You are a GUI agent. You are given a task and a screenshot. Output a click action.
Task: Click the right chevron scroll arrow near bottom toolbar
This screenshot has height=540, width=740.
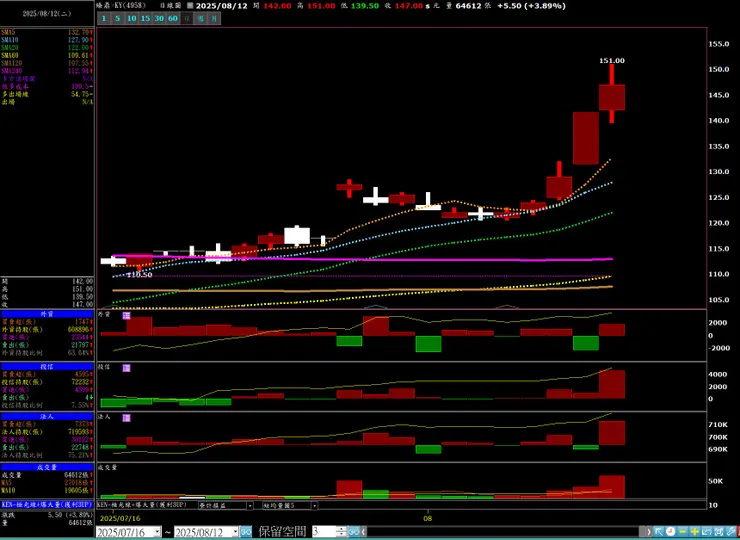coord(648,532)
